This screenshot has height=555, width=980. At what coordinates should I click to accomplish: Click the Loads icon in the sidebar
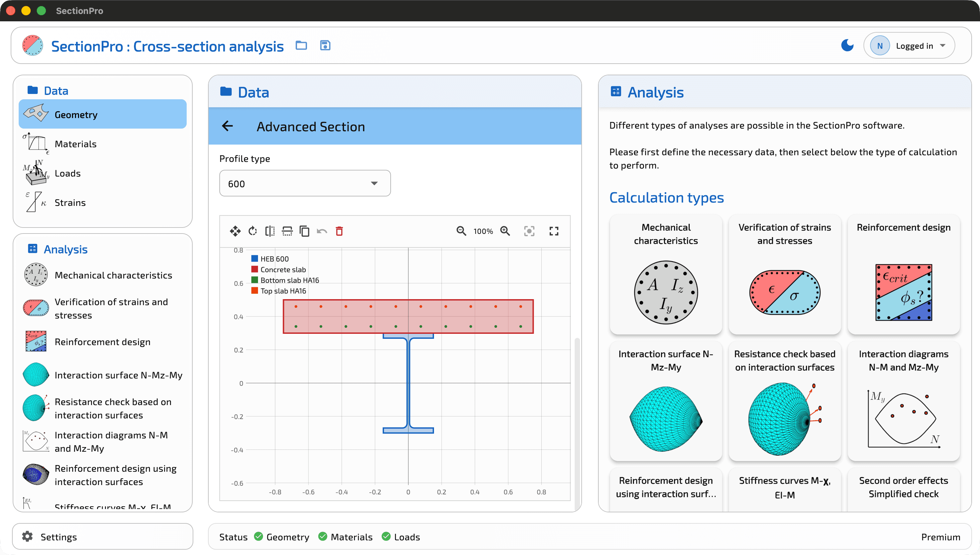pyautogui.click(x=36, y=173)
